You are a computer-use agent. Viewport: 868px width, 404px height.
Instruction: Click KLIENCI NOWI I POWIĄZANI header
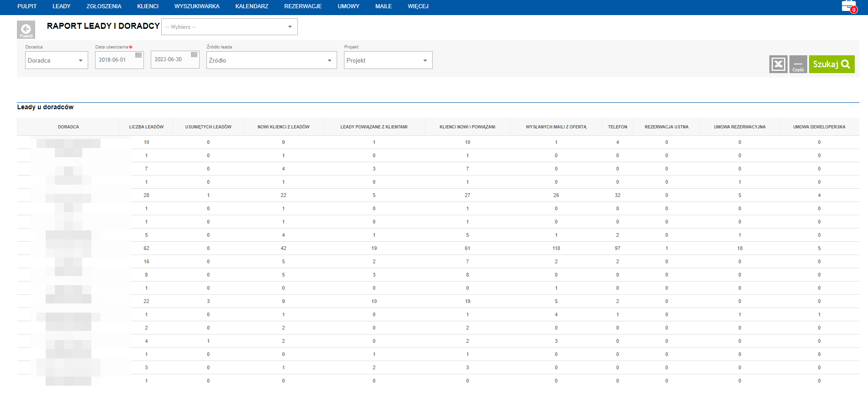[x=467, y=127]
